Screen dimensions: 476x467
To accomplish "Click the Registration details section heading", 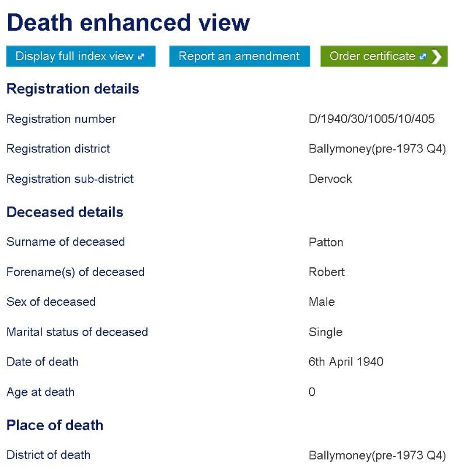I will [72, 89].
